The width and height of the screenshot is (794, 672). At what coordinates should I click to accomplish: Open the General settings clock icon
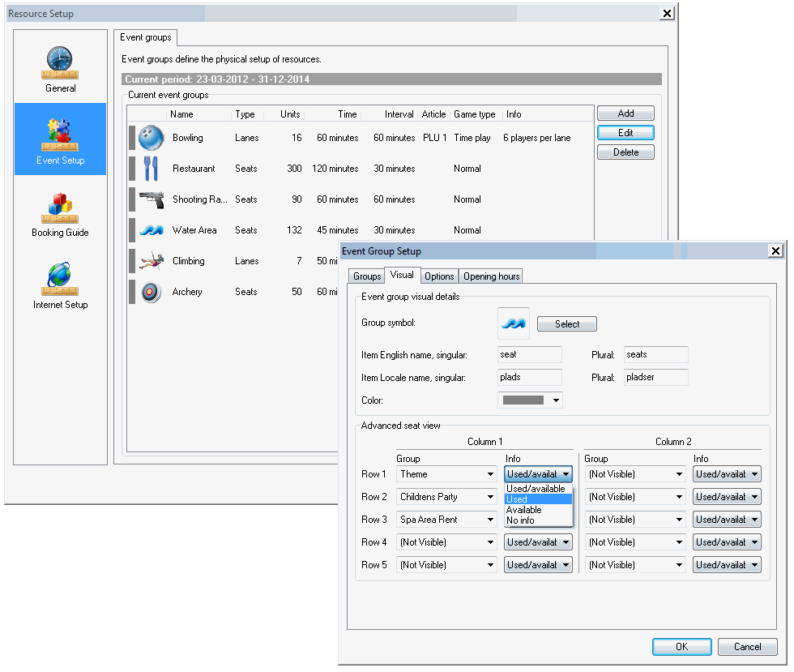pos(60,60)
